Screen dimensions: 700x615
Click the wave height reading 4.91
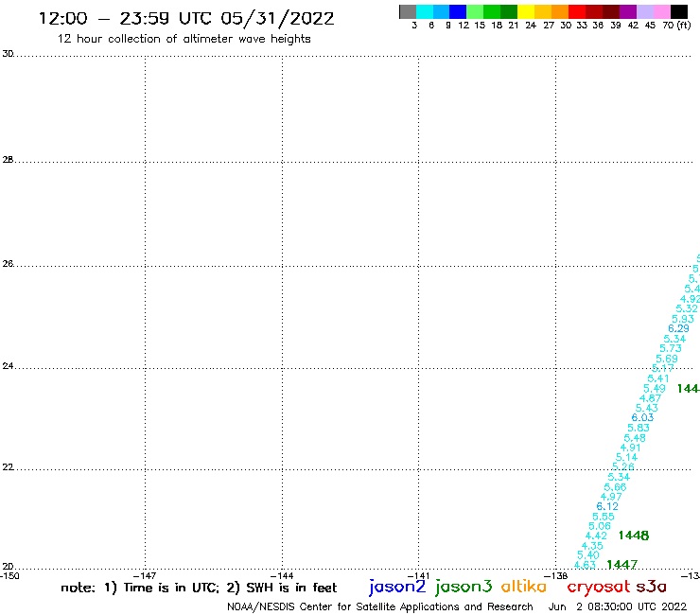630,448
